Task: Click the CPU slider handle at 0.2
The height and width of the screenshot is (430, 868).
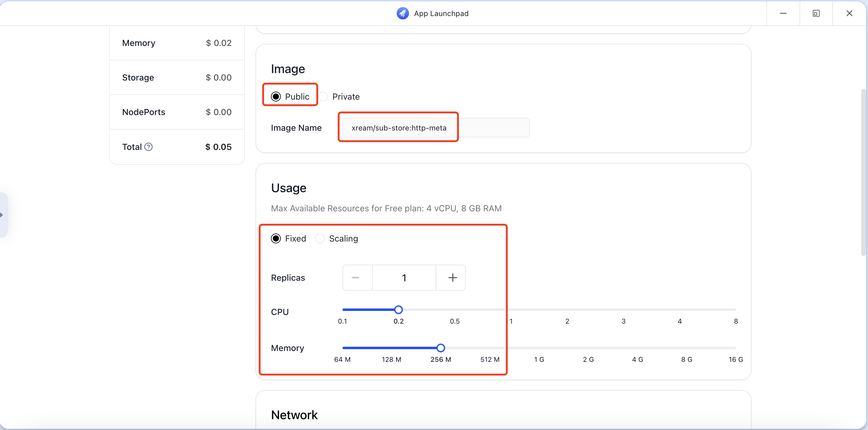Action: point(398,310)
